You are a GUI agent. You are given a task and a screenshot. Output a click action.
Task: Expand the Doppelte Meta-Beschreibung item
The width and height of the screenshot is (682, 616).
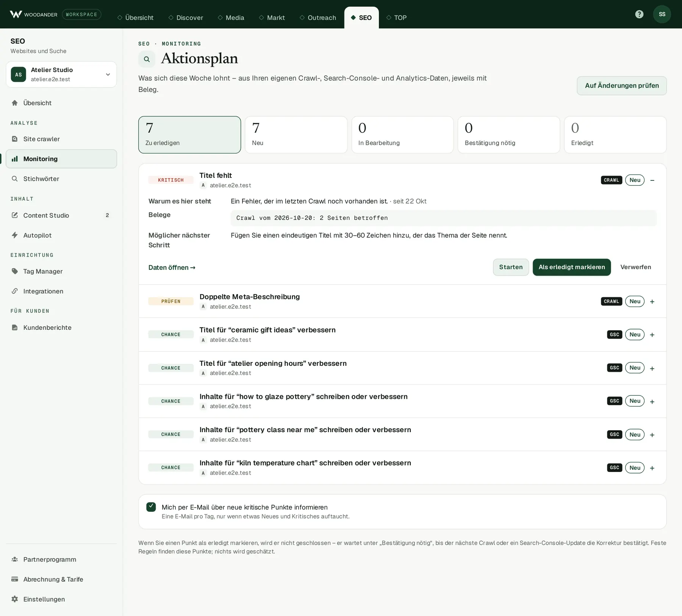652,302
